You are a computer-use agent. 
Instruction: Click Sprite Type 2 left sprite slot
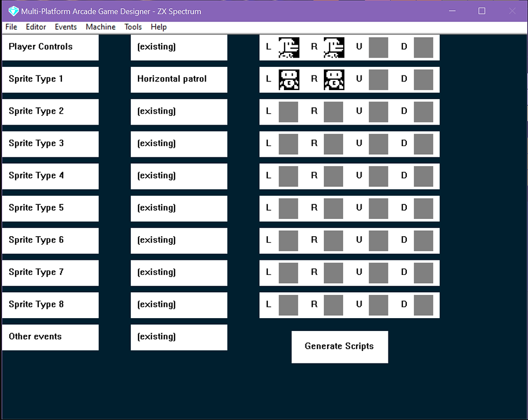pos(288,112)
